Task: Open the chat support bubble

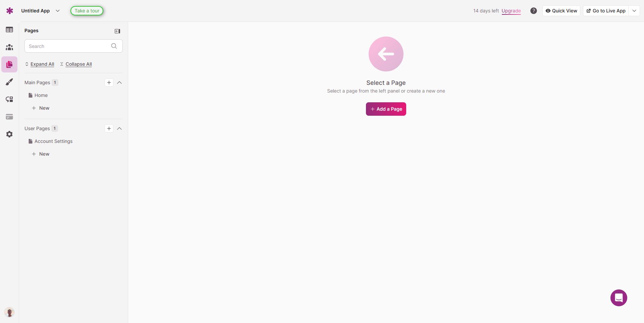Action: pyautogui.click(x=619, y=298)
